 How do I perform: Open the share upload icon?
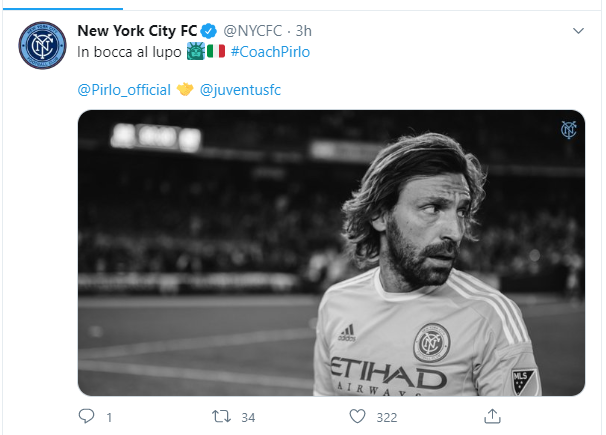coord(492,416)
